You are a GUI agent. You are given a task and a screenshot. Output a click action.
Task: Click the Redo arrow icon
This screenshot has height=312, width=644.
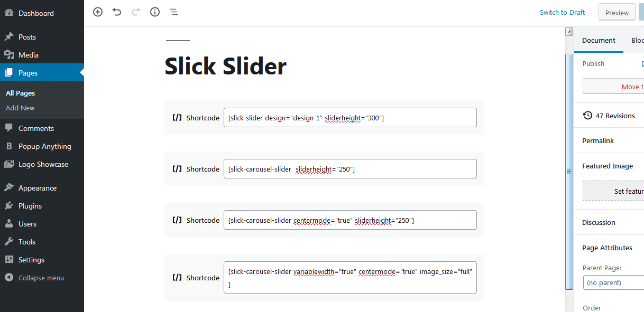136,12
